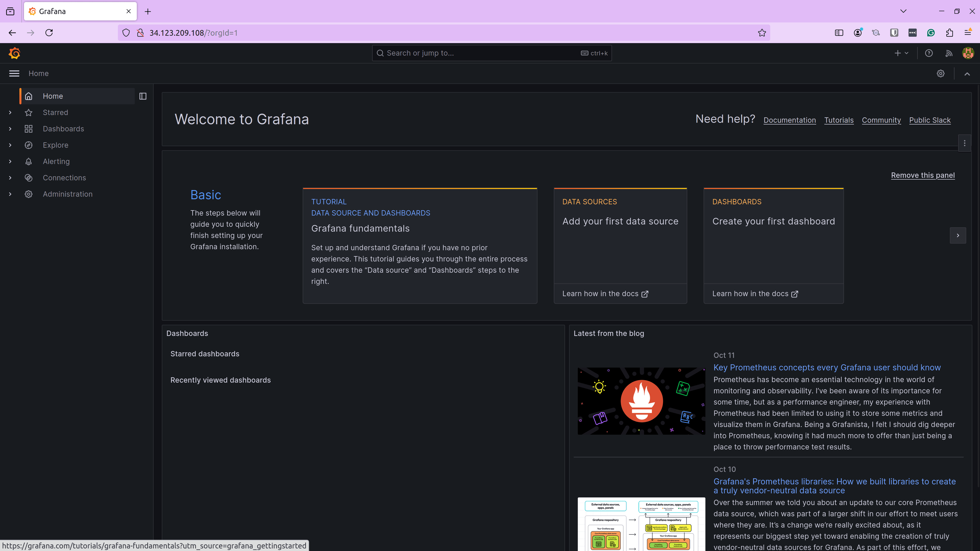Click the Starred star icon in sidebar

(29, 112)
